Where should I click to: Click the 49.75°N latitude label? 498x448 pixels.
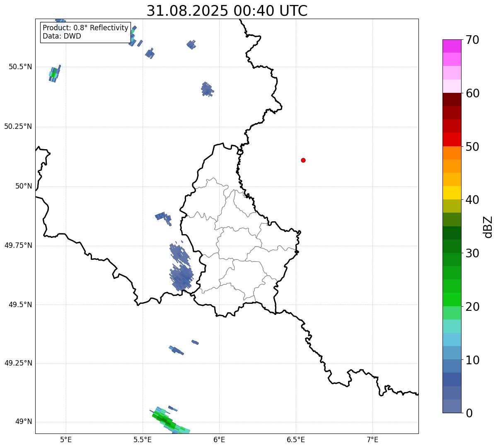click(18, 245)
